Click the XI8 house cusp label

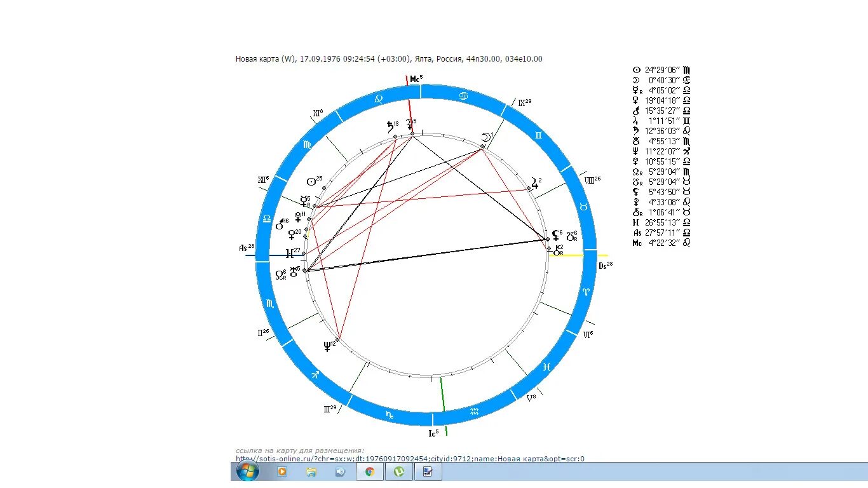pyautogui.click(x=317, y=114)
